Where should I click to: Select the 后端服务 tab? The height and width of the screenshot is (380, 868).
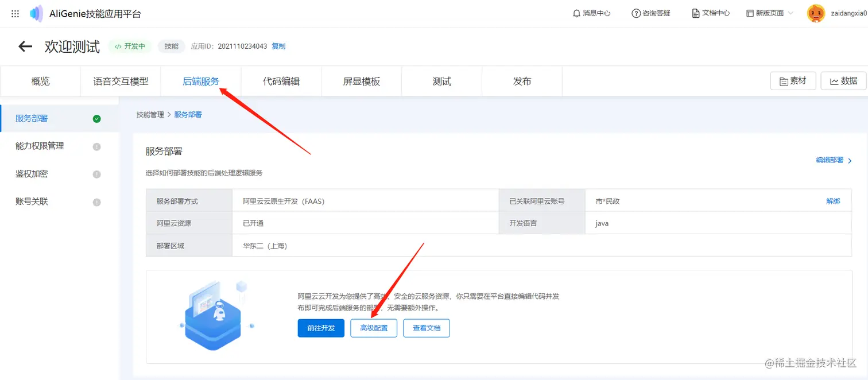(201, 82)
